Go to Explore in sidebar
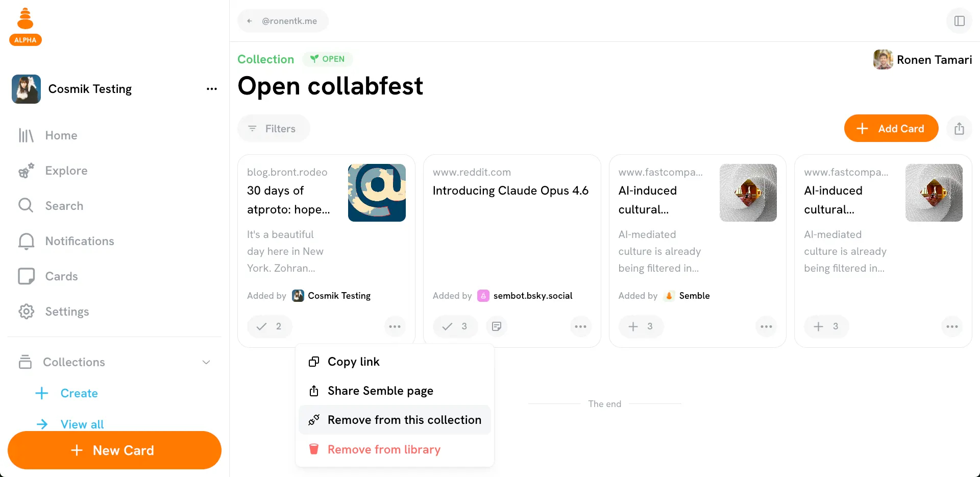Viewport: 980px width, 477px height. [66, 171]
